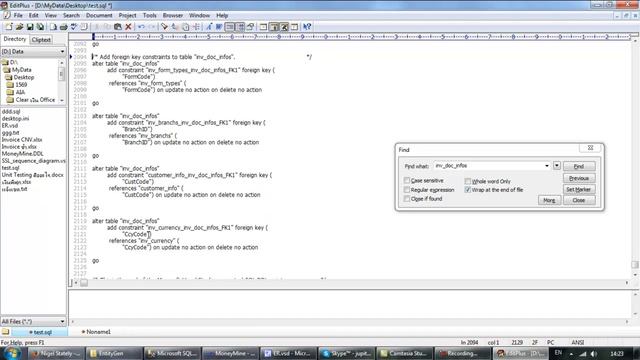Screen dimensions: 640x360
Task: Open the Tools menu
Action: coord(149,15)
